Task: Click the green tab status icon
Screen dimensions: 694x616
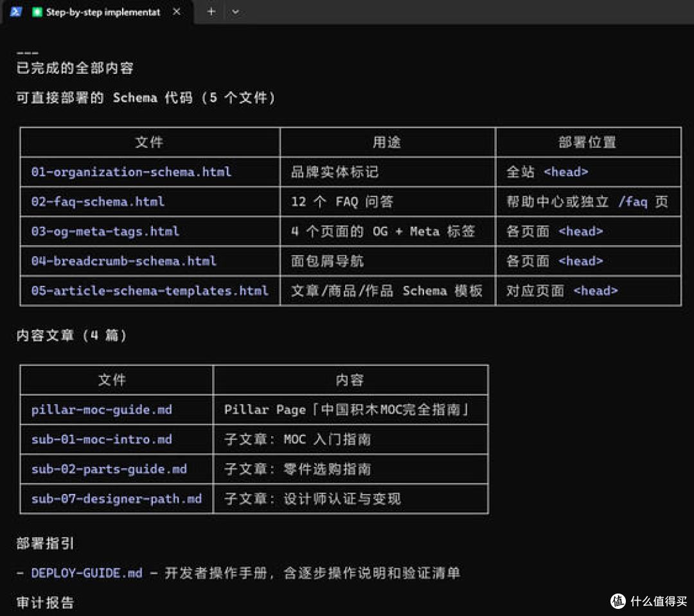Action: pyautogui.click(x=37, y=12)
